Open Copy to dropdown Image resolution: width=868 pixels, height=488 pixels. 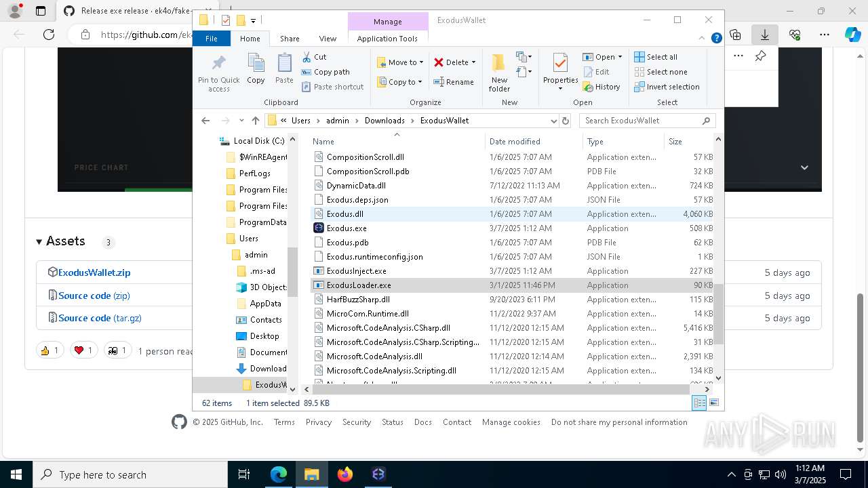tap(400, 82)
